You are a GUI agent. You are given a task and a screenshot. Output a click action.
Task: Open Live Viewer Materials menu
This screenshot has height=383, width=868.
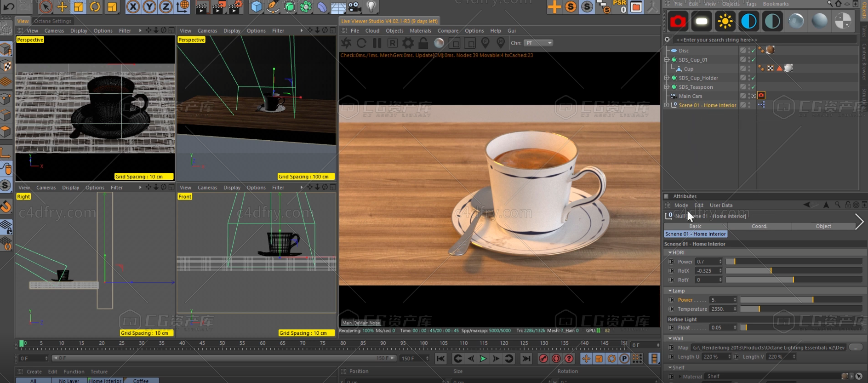(x=420, y=31)
